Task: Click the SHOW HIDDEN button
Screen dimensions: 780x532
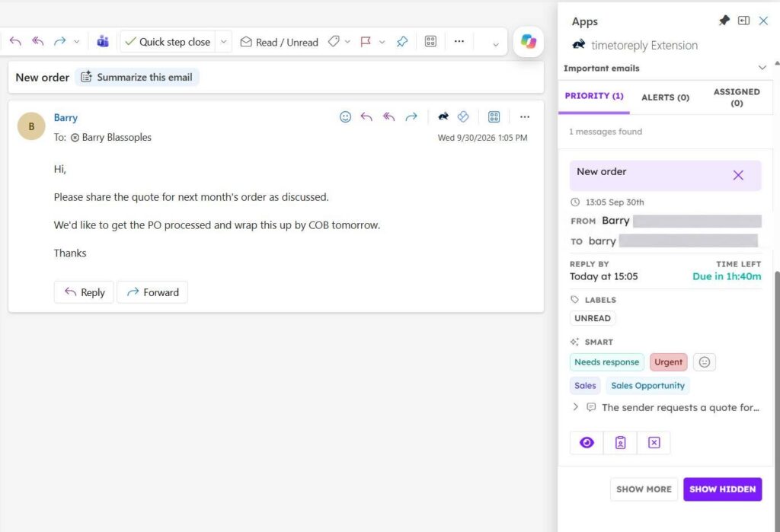Action: point(722,489)
